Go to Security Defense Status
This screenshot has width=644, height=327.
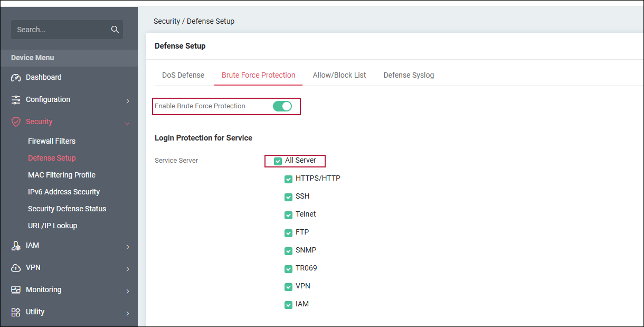(67, 209)
